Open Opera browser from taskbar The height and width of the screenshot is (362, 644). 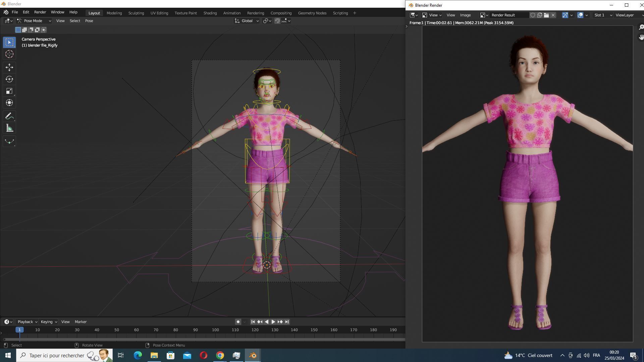tap(203, 355)
